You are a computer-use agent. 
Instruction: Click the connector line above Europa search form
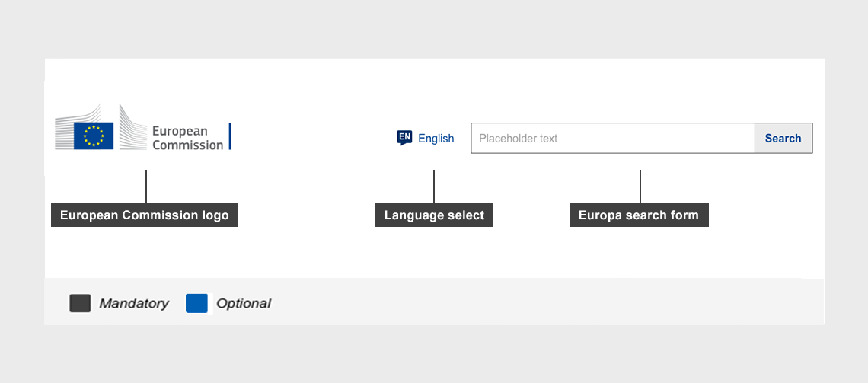click(640, 186)
